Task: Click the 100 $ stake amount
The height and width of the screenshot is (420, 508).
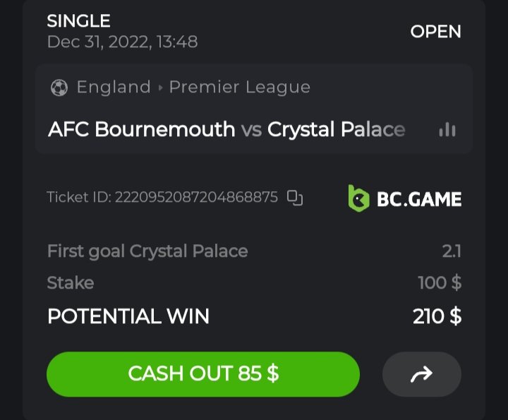Action: point(439,283)
